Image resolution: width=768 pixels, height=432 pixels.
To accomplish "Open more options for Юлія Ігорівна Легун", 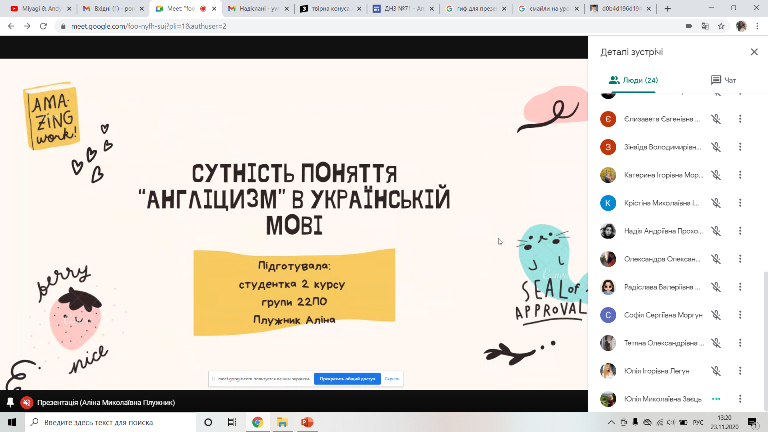I will [740, 370].
